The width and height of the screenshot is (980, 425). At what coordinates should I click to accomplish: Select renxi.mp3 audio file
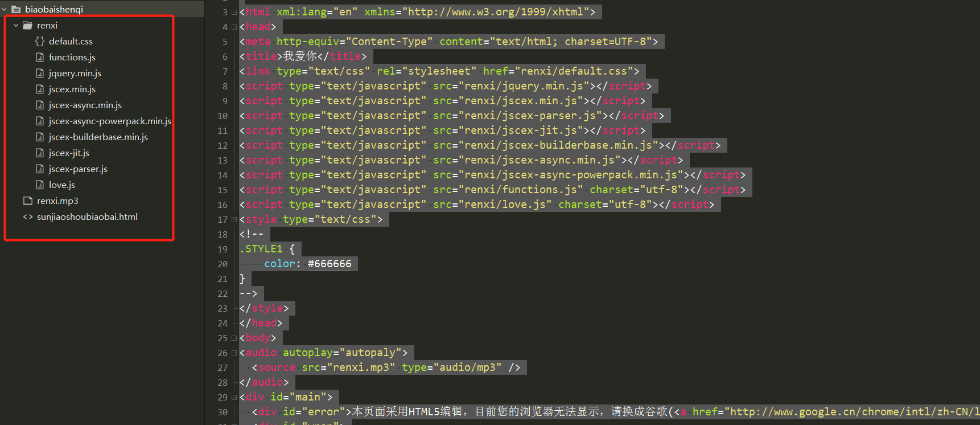pos(57,201)
